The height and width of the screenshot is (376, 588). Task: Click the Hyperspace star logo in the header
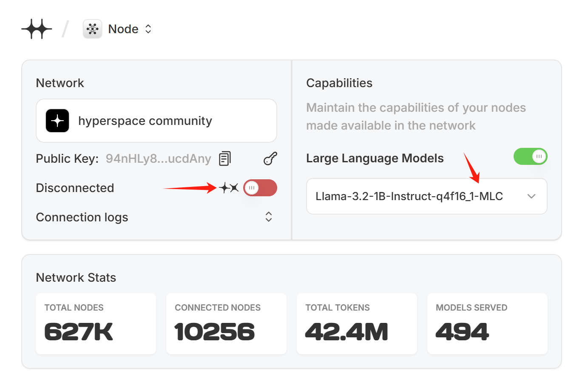pyautogui.click(x=37, y=29)
